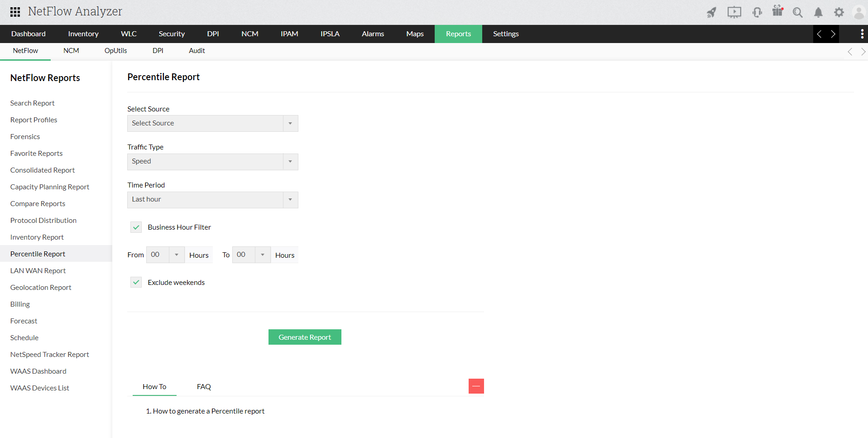Click the rocket quick-start icon
This screenshot has height=438, width=868.
point(711,12)
